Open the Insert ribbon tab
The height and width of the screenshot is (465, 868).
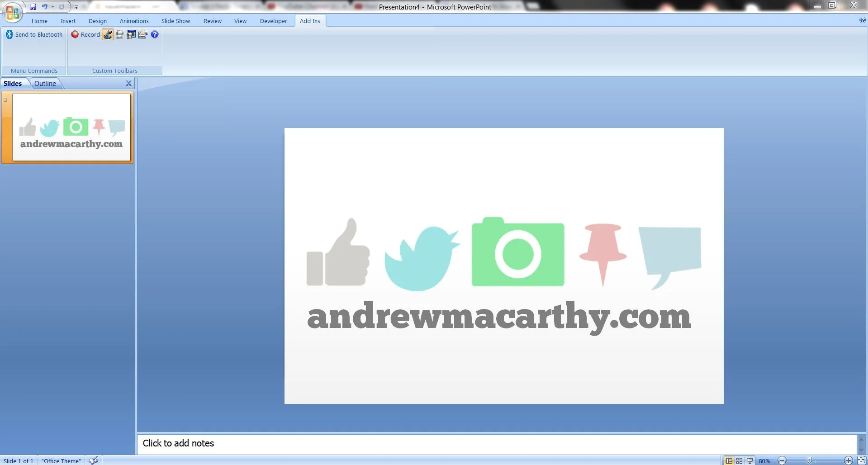(x=68, y=21)
